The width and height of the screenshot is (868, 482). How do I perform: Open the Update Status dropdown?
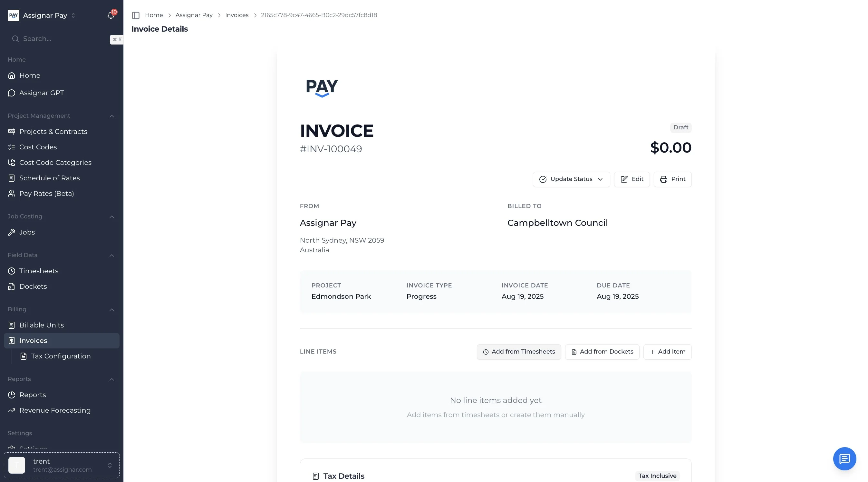pos(571,179)
